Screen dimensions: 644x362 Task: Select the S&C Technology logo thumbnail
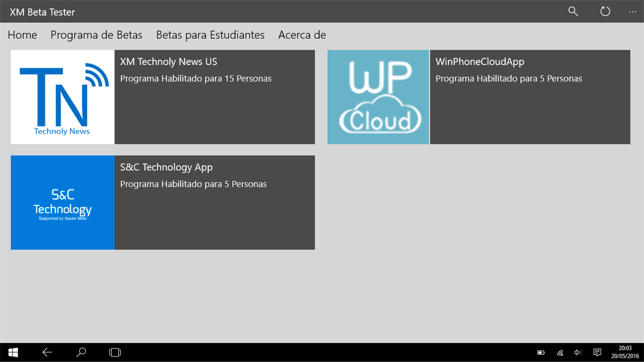[63, 202]
